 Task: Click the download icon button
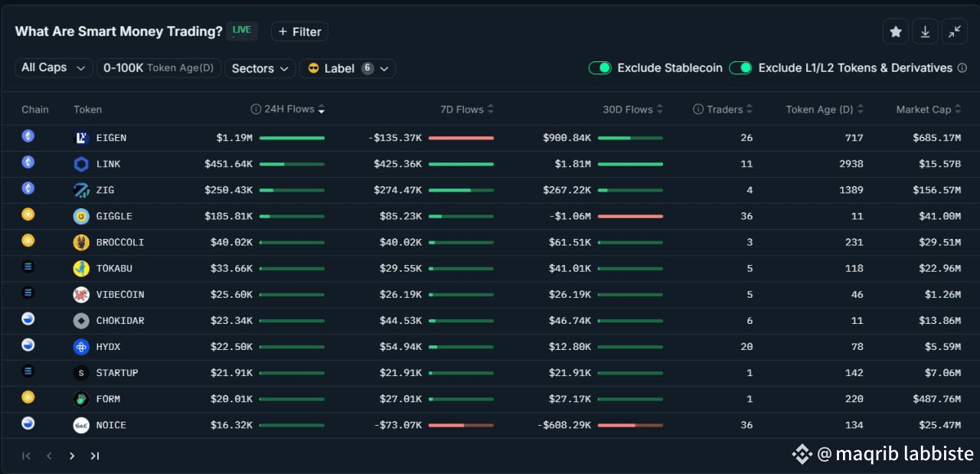tap(925, 31)
